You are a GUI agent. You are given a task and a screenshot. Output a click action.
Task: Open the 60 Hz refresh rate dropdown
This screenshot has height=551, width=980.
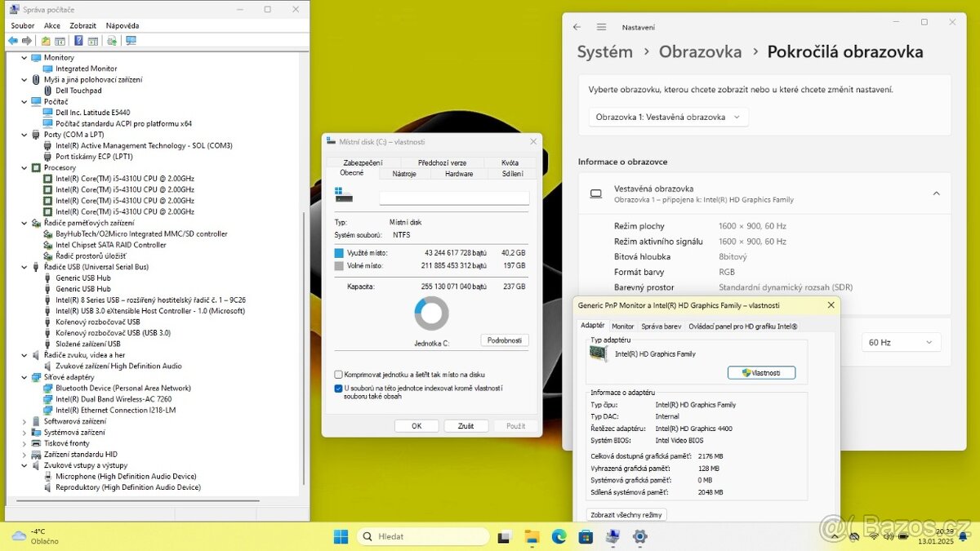coord(901,342)
